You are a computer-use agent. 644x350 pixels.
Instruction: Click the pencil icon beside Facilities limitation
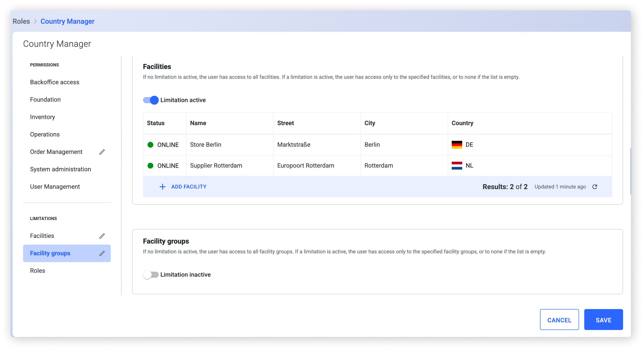(102, 236)
